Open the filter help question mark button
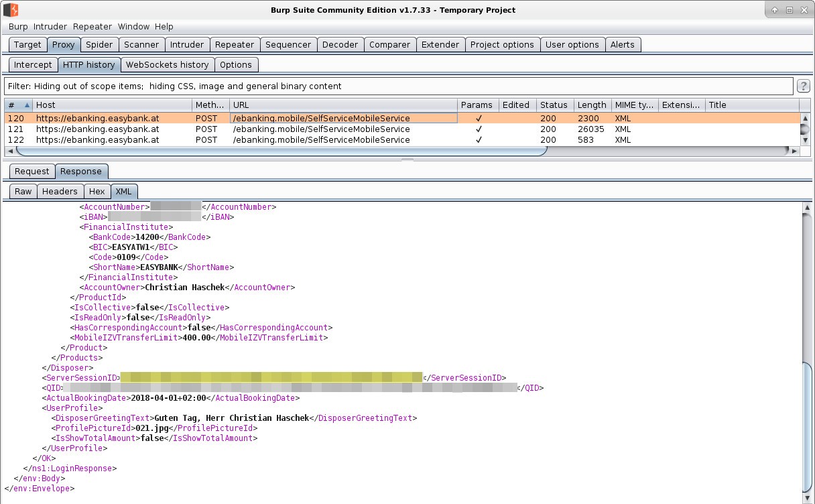This screenshot has width=815, height=504. tap(803, 86)
